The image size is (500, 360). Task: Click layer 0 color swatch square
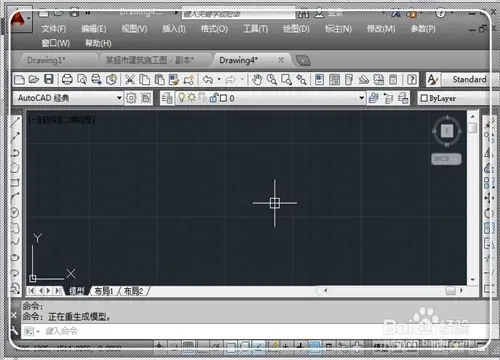click(x=224, y=98)
